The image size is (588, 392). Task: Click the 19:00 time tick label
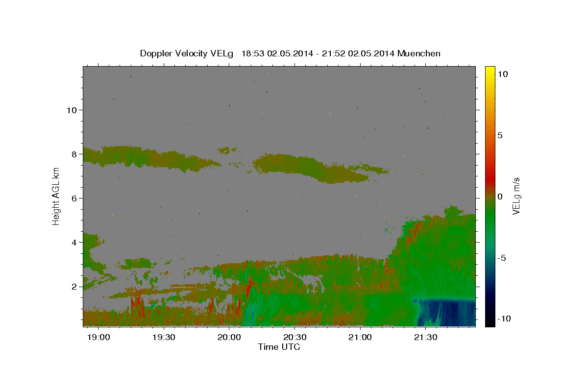tap(98, 338)
